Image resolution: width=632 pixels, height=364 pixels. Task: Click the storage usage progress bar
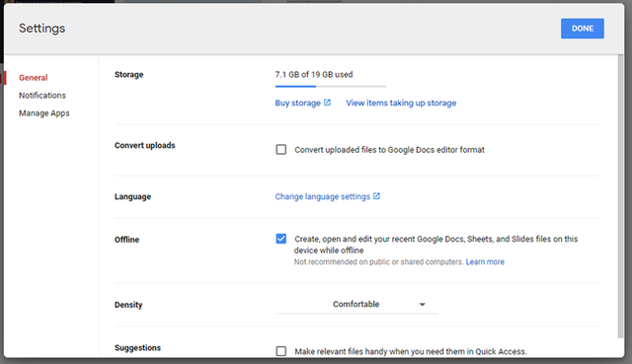331,86
